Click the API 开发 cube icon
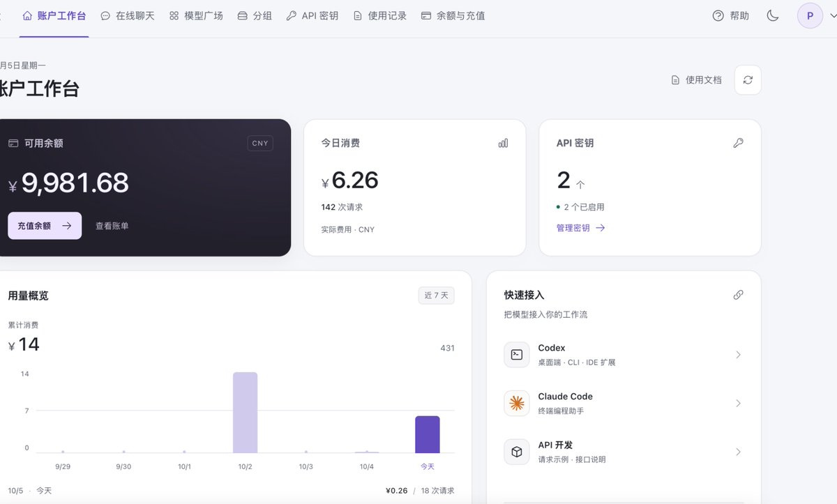 [517, 452]
